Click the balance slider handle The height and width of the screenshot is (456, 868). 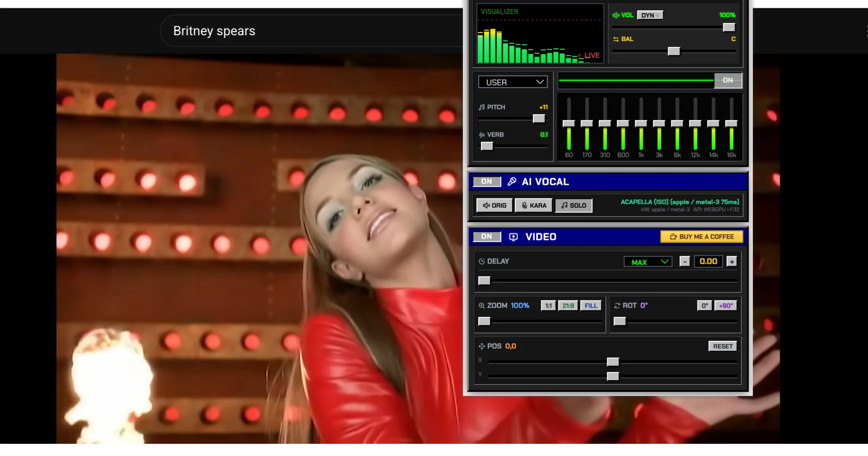pyautogui.click(x=674, y=52)
